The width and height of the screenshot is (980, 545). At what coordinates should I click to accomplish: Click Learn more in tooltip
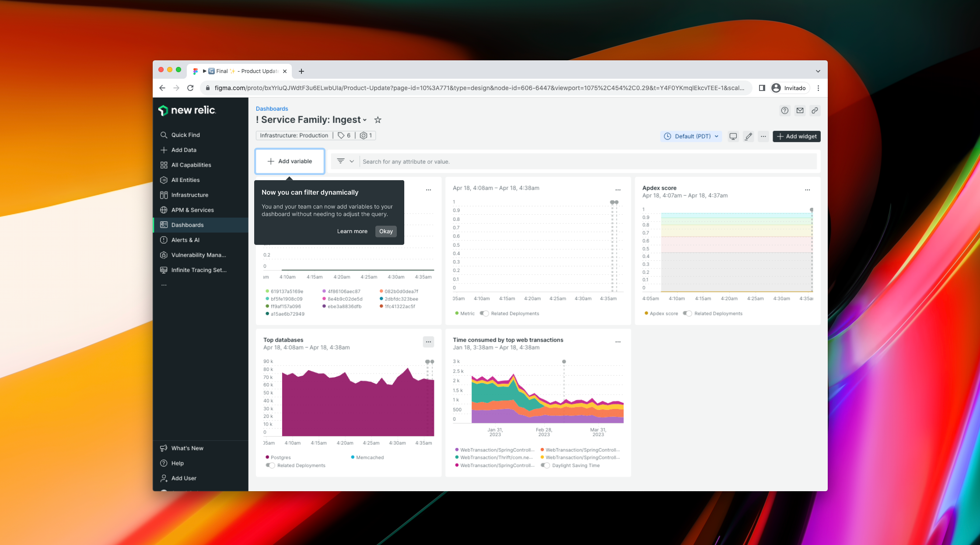click(352, 231)
